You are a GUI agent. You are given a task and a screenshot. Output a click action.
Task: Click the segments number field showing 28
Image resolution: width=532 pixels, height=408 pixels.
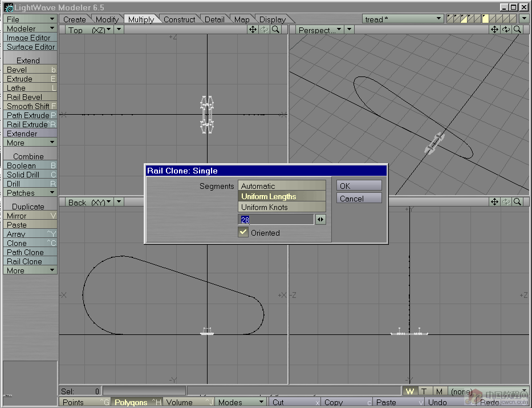[x=276, y=220]
